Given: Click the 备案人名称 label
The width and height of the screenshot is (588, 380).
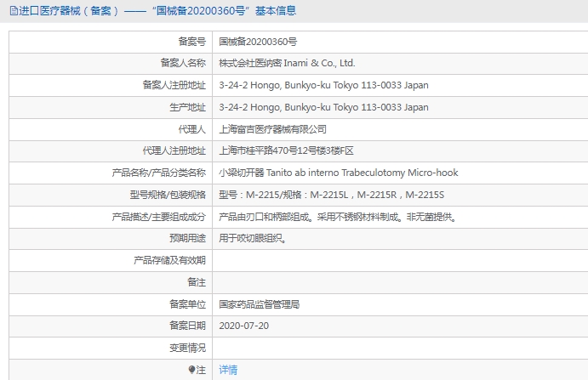Looking at the screenshot, I should click(x=183, y=63).
